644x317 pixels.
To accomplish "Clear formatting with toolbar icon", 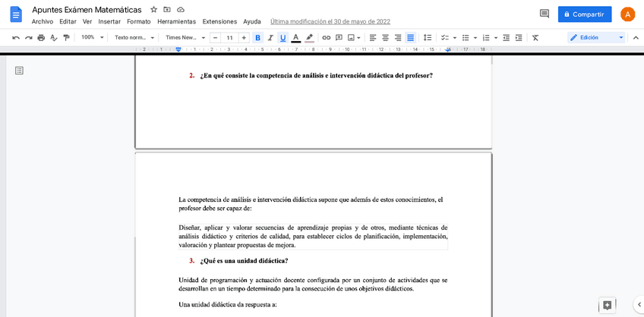I will click(535, 37).
